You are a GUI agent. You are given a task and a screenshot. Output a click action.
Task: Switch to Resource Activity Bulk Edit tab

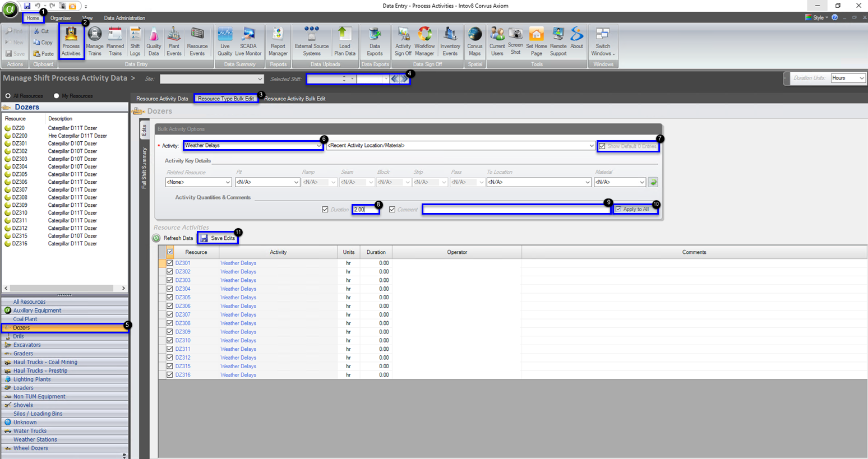click(295, 99)
